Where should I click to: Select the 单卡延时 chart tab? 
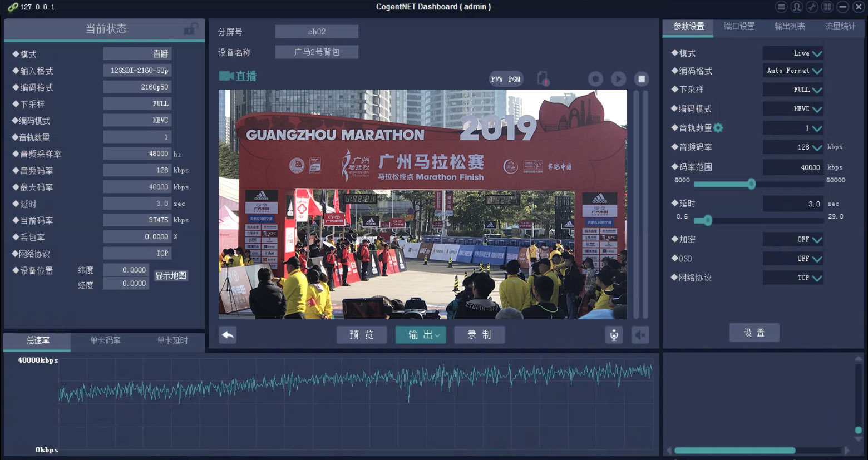click(172, 340)
